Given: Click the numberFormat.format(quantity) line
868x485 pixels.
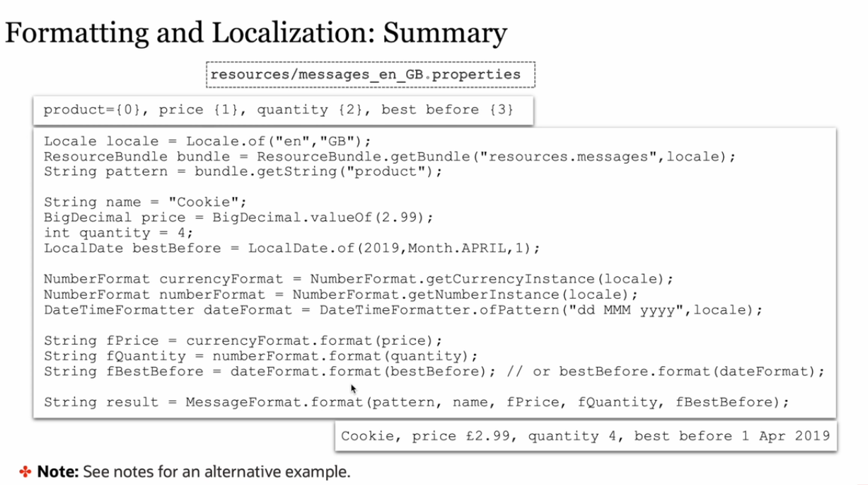Looking at the screenshot, I should tap(260, 355).
